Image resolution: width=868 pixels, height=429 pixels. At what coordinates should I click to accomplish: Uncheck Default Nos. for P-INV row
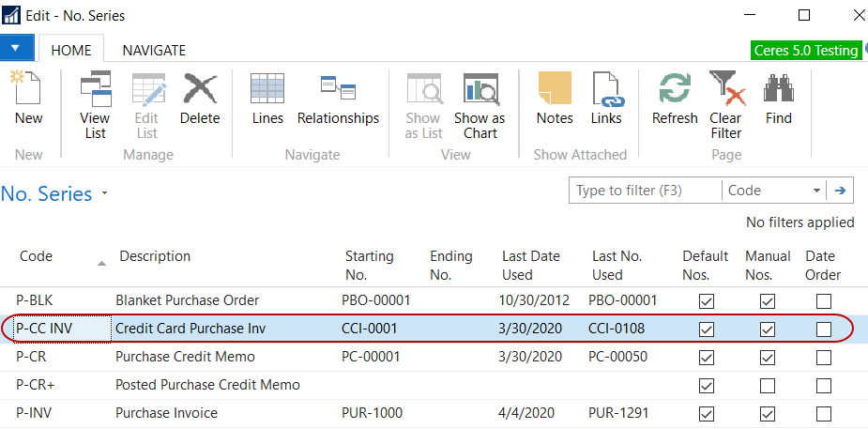click(707, 414)
